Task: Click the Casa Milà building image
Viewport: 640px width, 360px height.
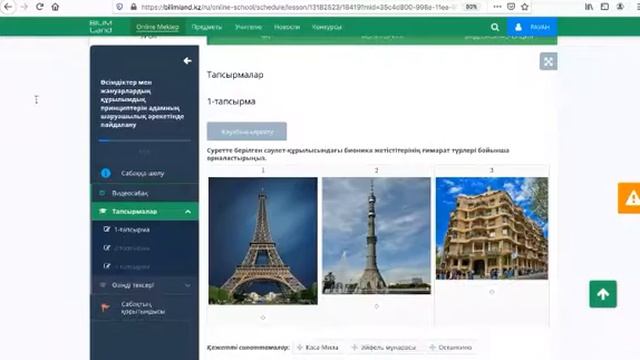Action: pyautogui.click(x=492, y=228)
